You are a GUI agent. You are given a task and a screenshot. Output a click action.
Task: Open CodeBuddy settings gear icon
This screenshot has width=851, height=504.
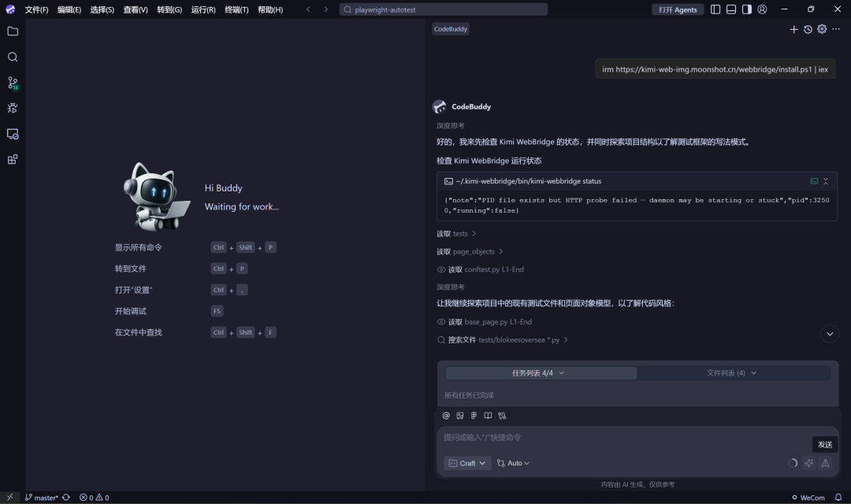(822, 29)
